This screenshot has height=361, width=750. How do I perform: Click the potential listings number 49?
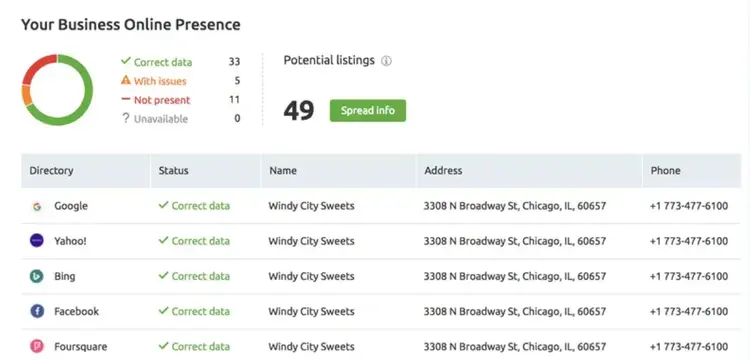pyautogui.click(x=299, y=111)
